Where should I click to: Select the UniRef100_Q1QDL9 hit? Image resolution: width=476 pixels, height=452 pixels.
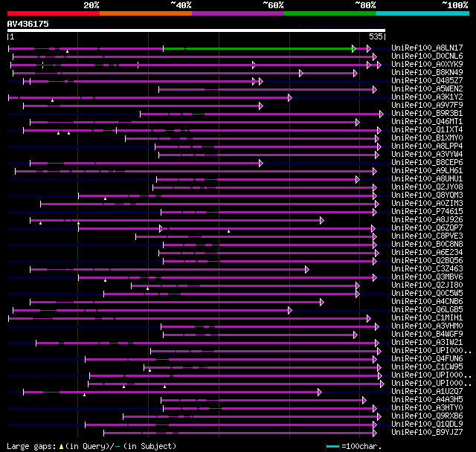427,424
